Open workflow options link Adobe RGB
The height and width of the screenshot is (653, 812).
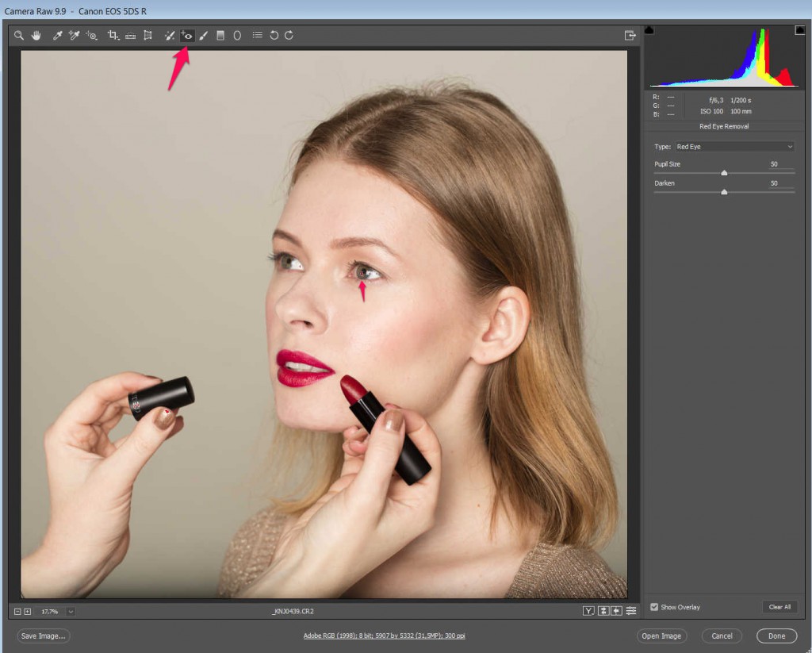coord(383,636)
